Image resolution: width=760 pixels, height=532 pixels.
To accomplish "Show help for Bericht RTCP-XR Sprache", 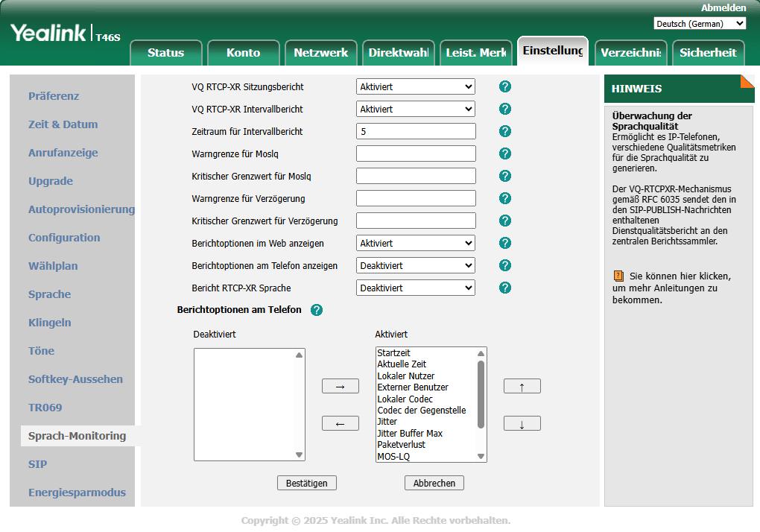I will (x=504, y=288).
